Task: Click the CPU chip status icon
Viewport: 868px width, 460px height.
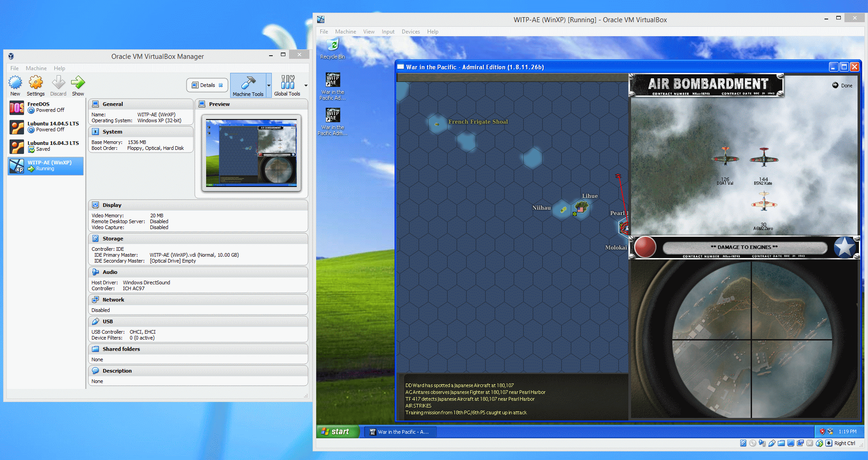Action: [x=810, y=443]
